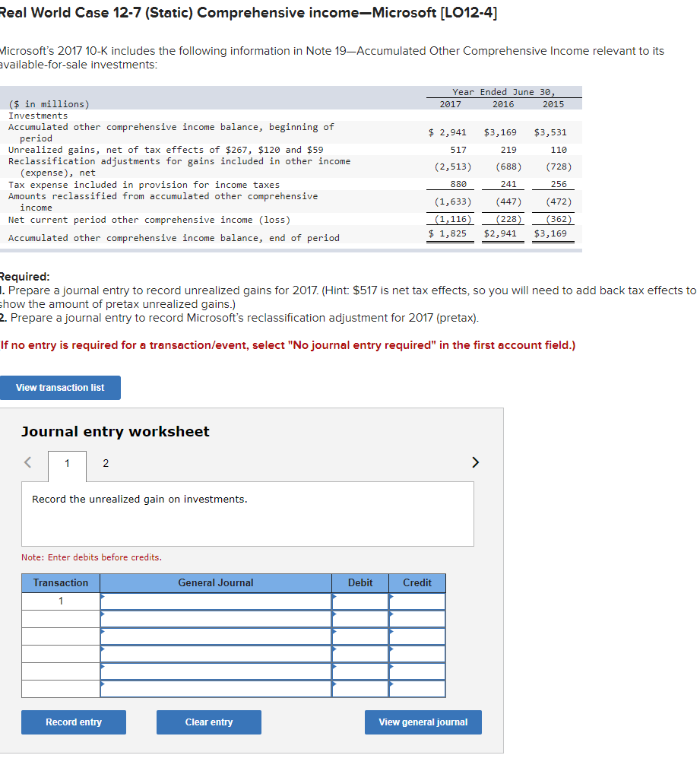This screenshot has height=771, width=700.
Task: Switch to journal entry worksheet tab 2
Action: [105, 462]
